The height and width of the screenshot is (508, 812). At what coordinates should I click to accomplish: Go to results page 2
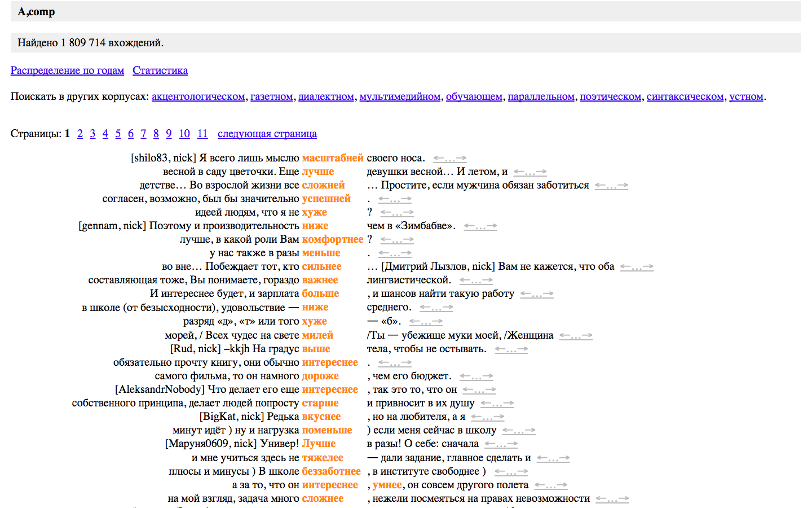click(x=80, y=134)
